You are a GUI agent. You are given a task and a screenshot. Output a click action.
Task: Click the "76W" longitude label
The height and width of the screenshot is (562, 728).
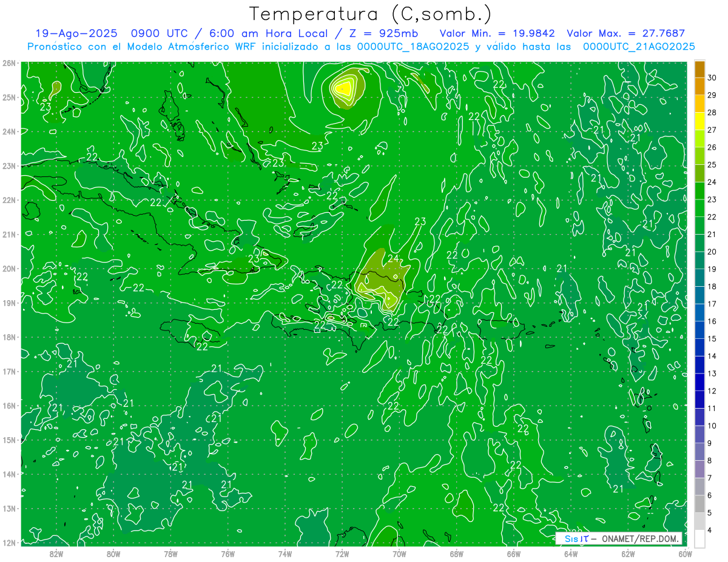228,554
